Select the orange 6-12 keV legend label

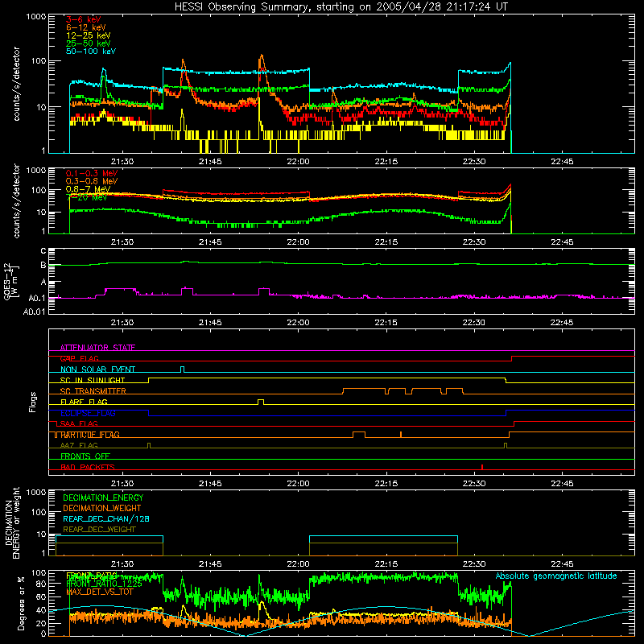point(85,27)
